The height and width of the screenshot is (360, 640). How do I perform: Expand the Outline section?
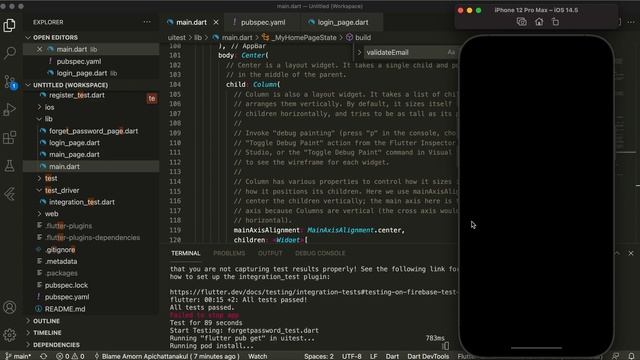[x=46, y=321]
